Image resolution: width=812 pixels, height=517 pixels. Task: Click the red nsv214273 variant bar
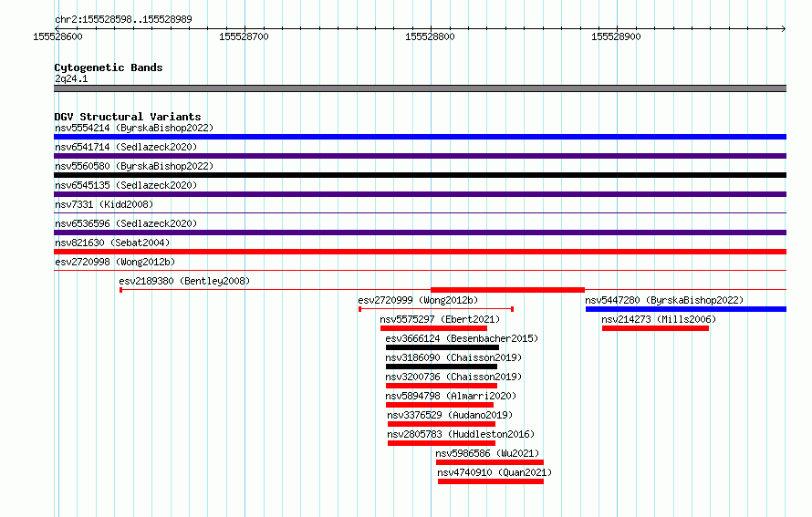(655, 328)
